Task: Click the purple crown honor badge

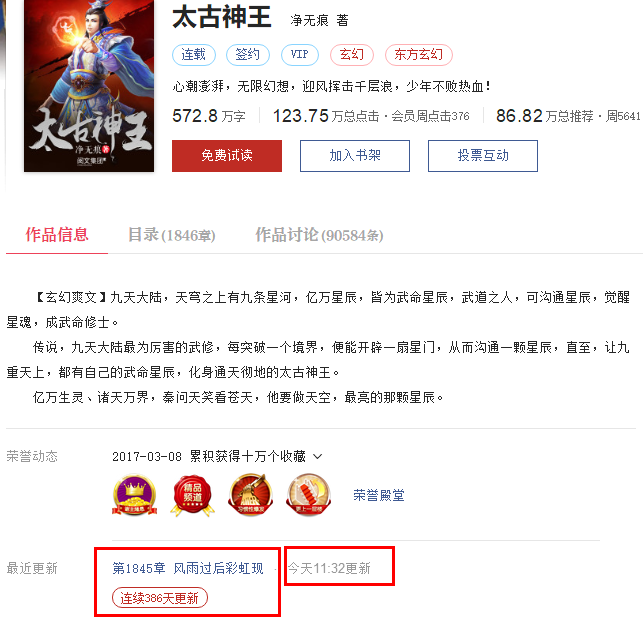Action: [x=135, y=495]
